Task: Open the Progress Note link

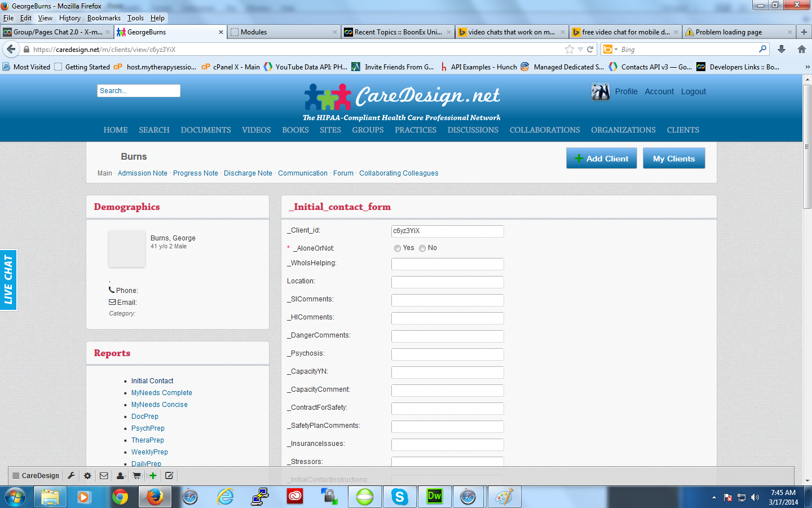Action: 196,173
